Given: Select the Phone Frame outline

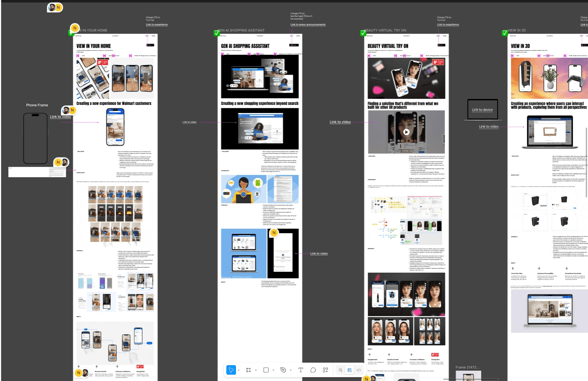Looking at the screenshot, I should coord(35,138).
